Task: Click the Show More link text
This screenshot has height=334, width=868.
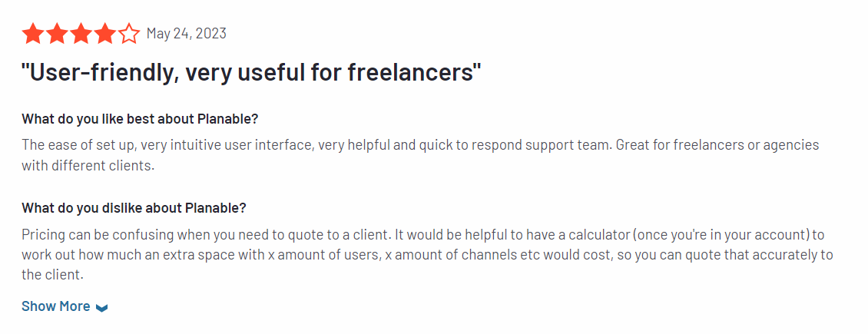Action: point(56,306)
